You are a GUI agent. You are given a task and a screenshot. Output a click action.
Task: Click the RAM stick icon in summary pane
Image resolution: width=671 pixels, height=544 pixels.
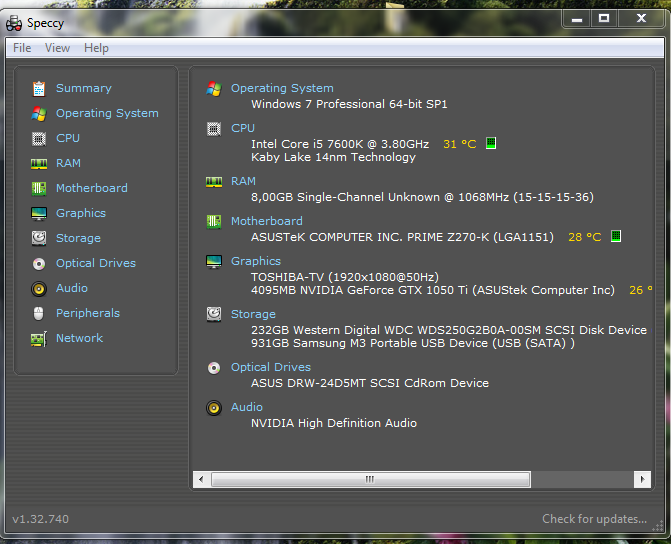click(214, 182)
